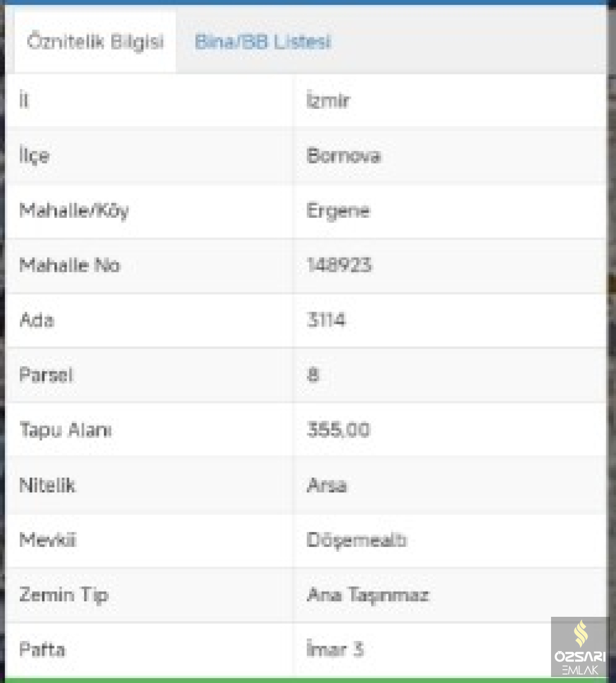This screenshot has height=683, width=616.
Task: Select the Nitelik row label
Action: pos(47,485)
